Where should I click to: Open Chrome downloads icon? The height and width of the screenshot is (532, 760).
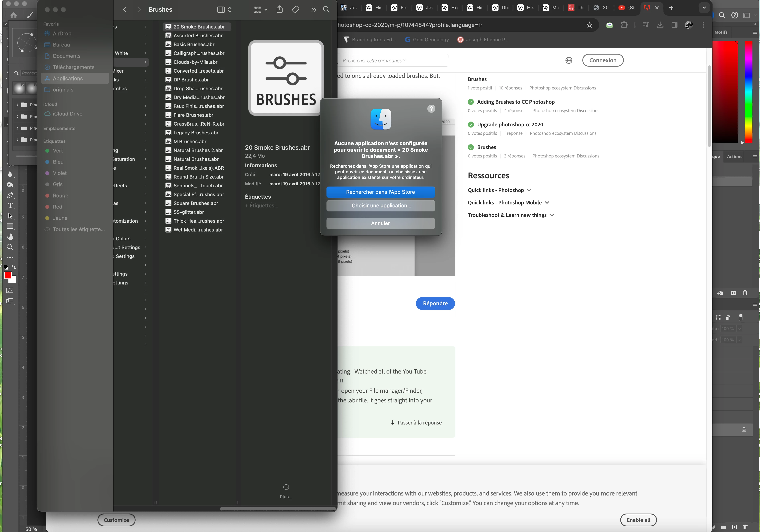coord(660,25)
